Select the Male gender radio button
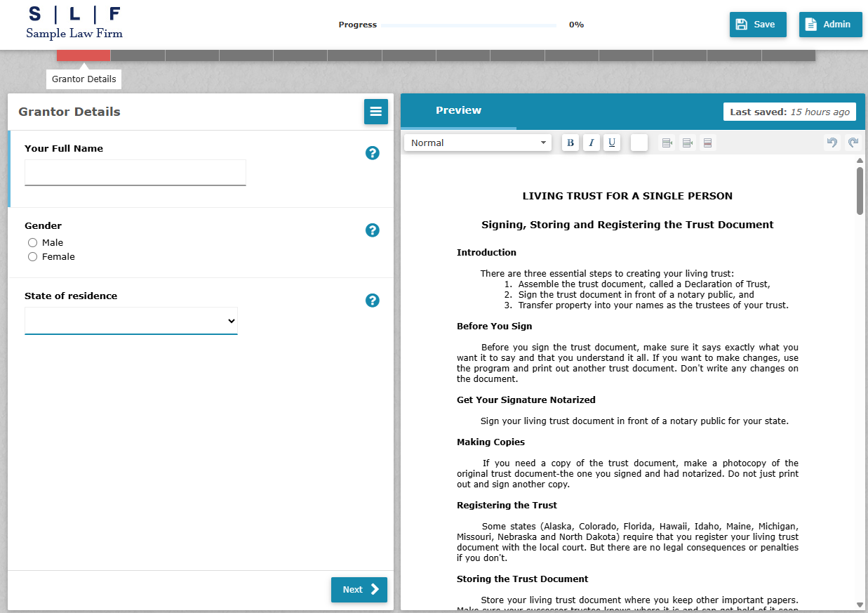The image size is (868, 613). (x=32, y=242)
